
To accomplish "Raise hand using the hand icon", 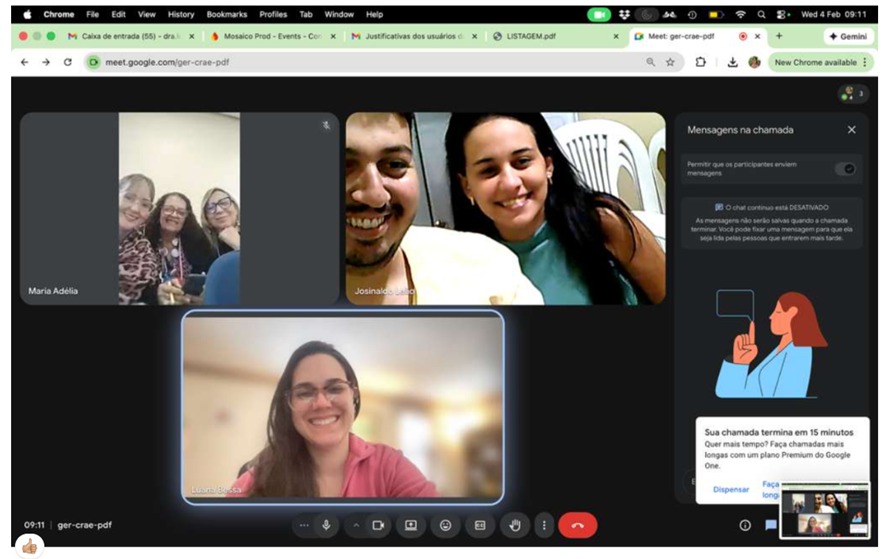I will pyautogui.click(x=515, y=525).
